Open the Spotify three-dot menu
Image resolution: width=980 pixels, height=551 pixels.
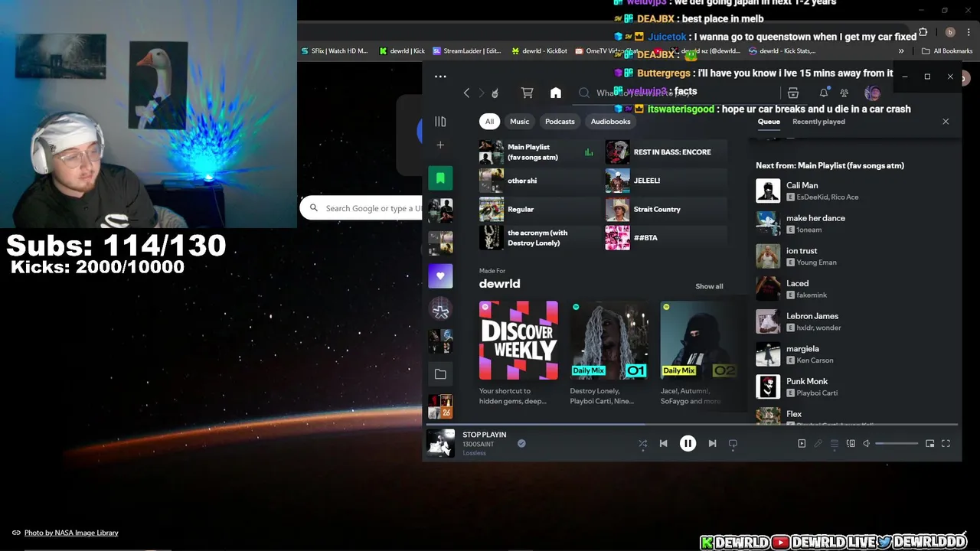[440, 76]
